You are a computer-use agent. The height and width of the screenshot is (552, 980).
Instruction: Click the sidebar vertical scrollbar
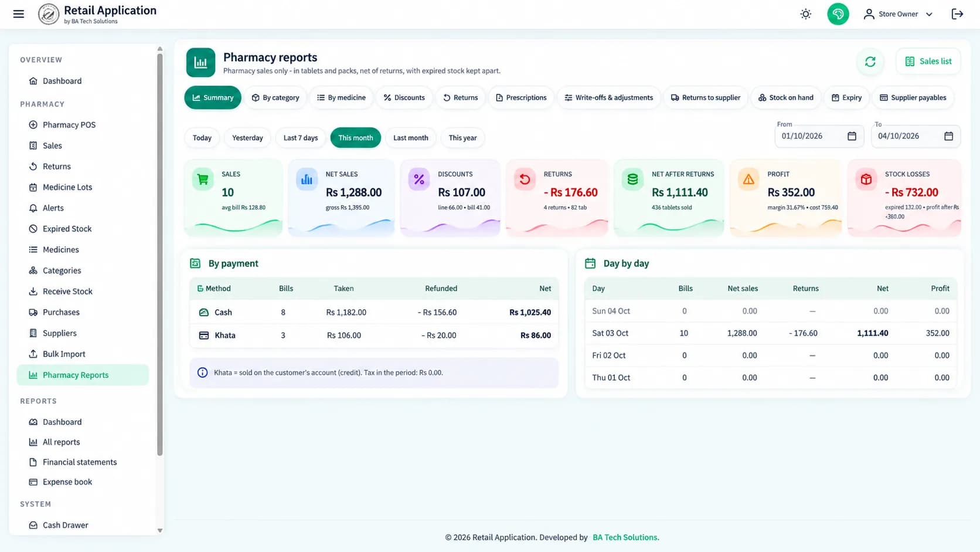[x=160, y=255]
